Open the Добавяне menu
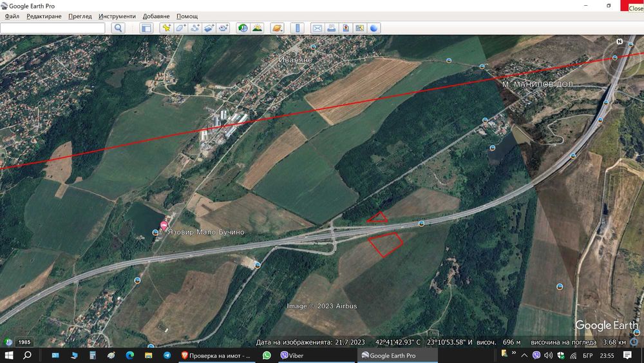The height and width of the screenshot is (363, 644). pyautogui.click(x=156, y=16)
